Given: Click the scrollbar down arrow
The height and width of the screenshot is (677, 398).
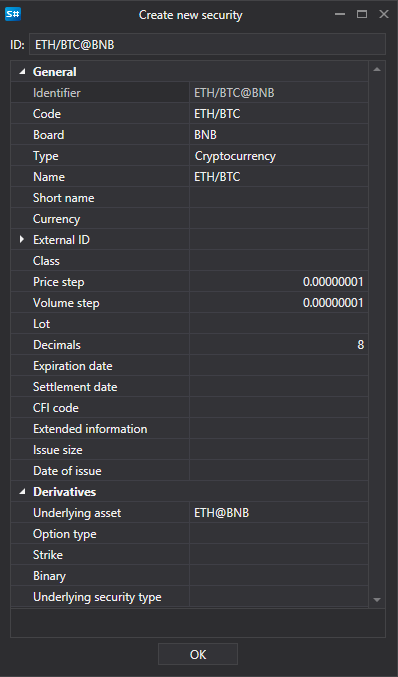Looking at the screenshot, I should 377,599.
